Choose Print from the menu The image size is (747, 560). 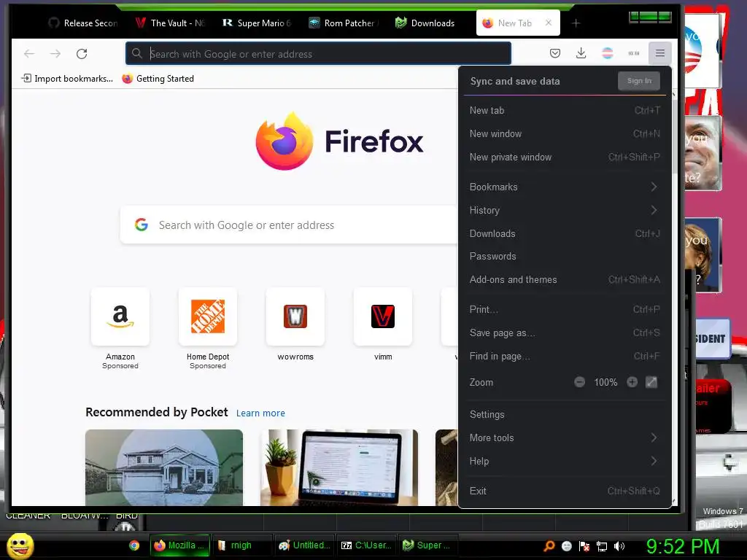coord(565,309)
